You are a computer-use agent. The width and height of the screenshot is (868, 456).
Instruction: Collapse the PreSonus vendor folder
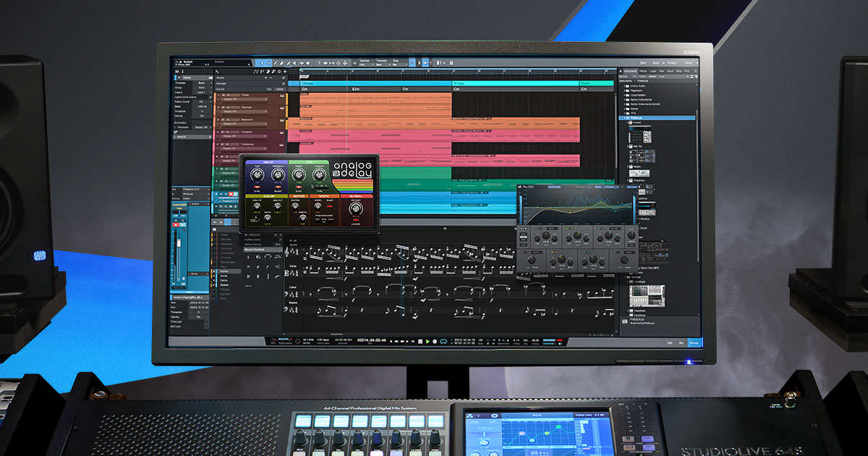[x=626, y=117]
